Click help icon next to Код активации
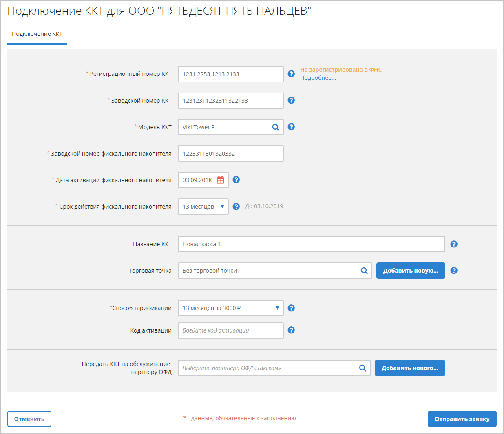The height and width of the screenshot is (434, 504). click(x=291, y=330)
